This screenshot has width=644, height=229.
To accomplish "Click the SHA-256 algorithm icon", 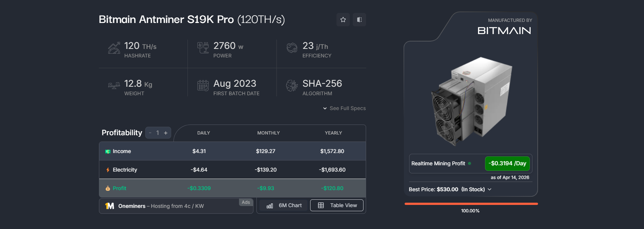I will pyautogui.click(x=292, y=86).
